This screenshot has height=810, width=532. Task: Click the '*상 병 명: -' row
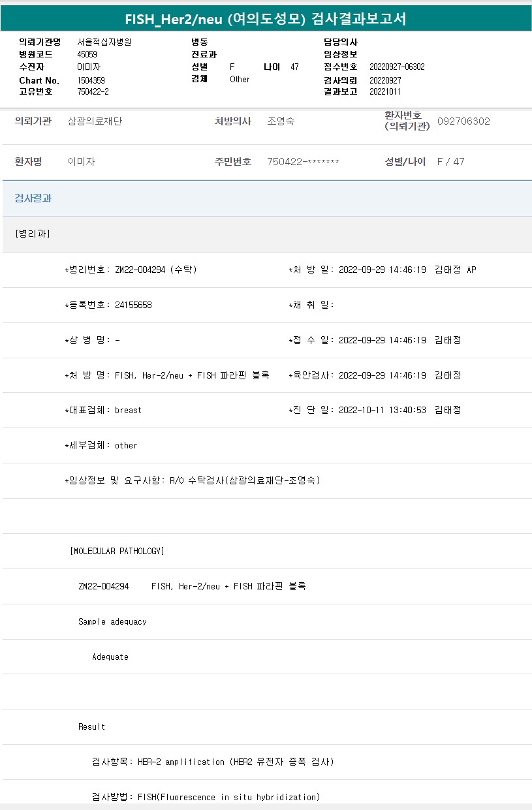[x=92, y=340]
